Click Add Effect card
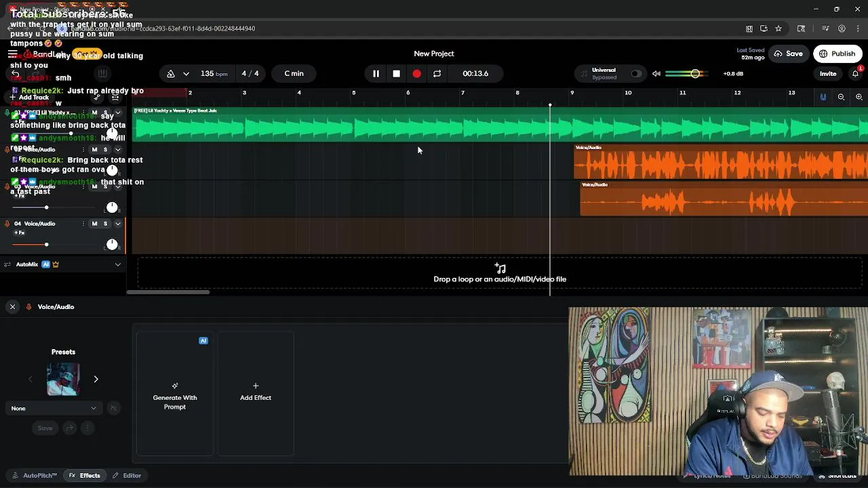Screen dimensions: 868x488 pos(256,394)
